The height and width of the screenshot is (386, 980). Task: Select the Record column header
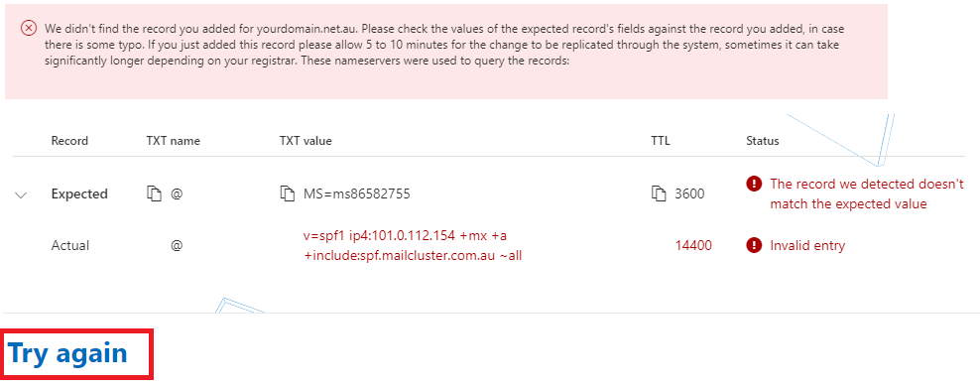[x=69, y=141]
